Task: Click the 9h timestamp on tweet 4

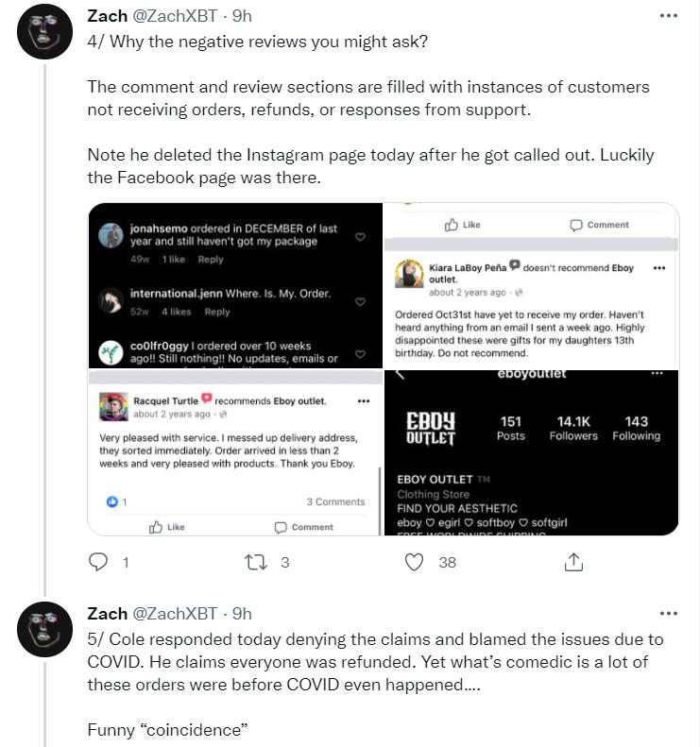Action: (242, 16)
